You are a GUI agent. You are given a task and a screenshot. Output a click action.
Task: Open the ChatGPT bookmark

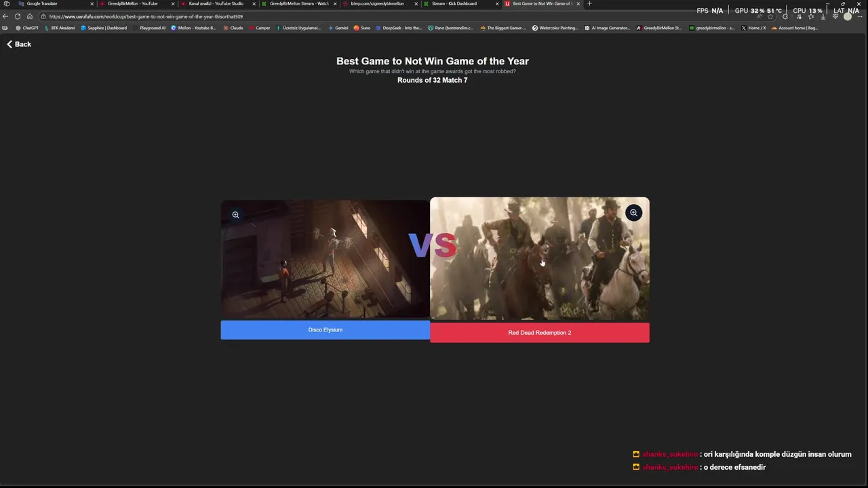(x=27, y=28)
